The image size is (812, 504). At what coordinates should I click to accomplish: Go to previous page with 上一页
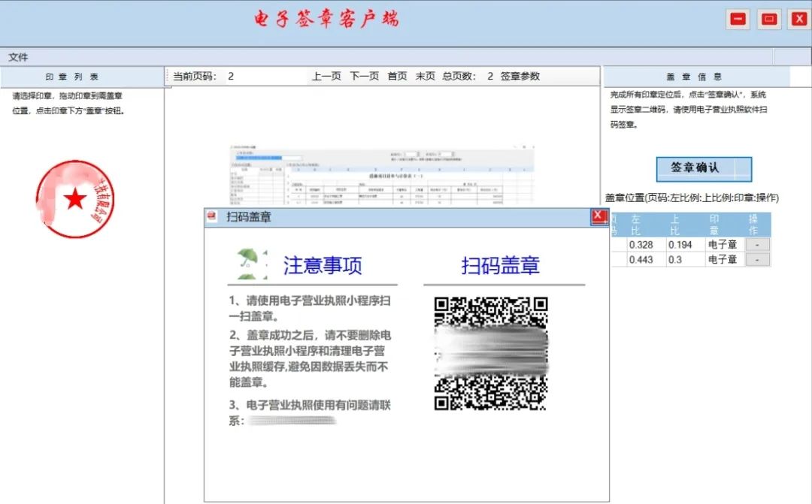326,76
